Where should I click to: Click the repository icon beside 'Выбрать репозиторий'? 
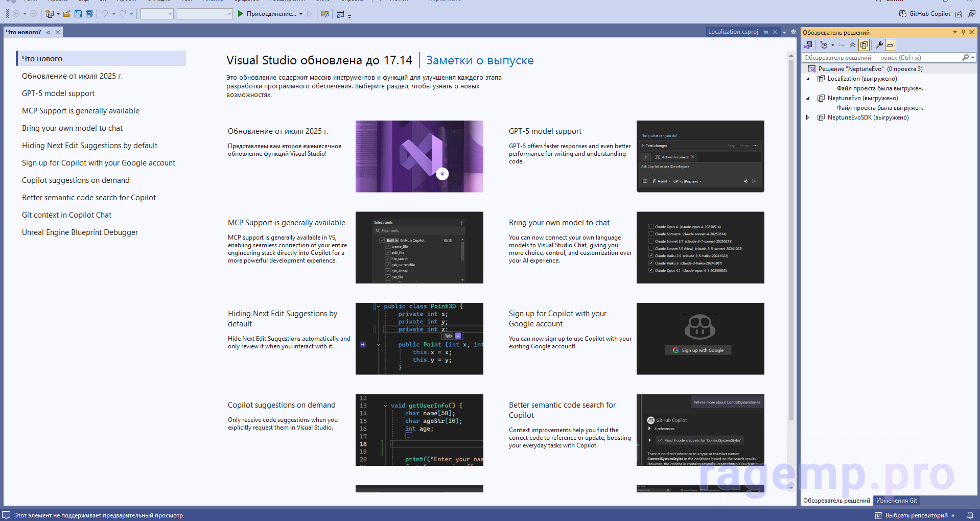click(x=878, y=515)
